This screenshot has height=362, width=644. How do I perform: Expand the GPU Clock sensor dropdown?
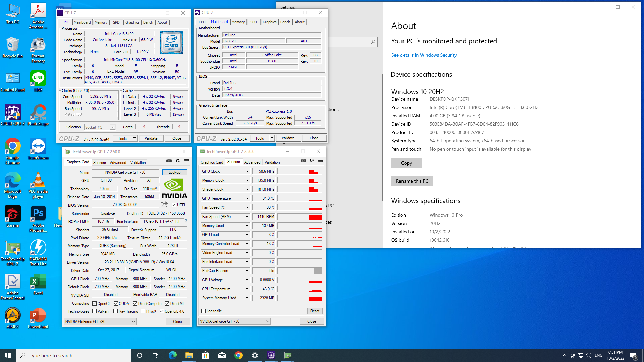pyautogui.click(x=247, y=171)
